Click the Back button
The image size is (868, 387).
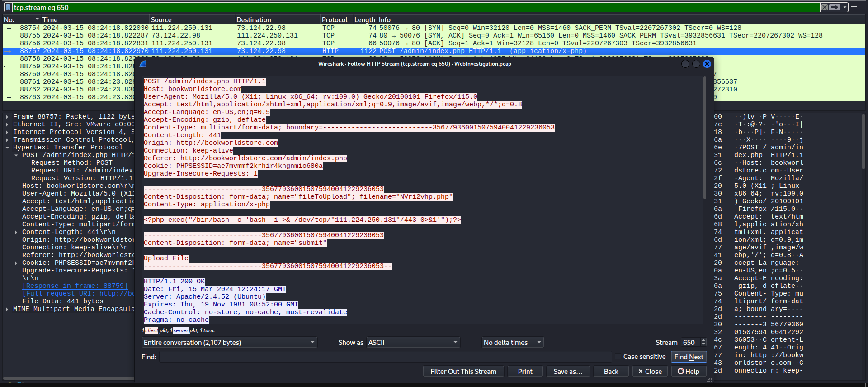click(x=611, y=371)
